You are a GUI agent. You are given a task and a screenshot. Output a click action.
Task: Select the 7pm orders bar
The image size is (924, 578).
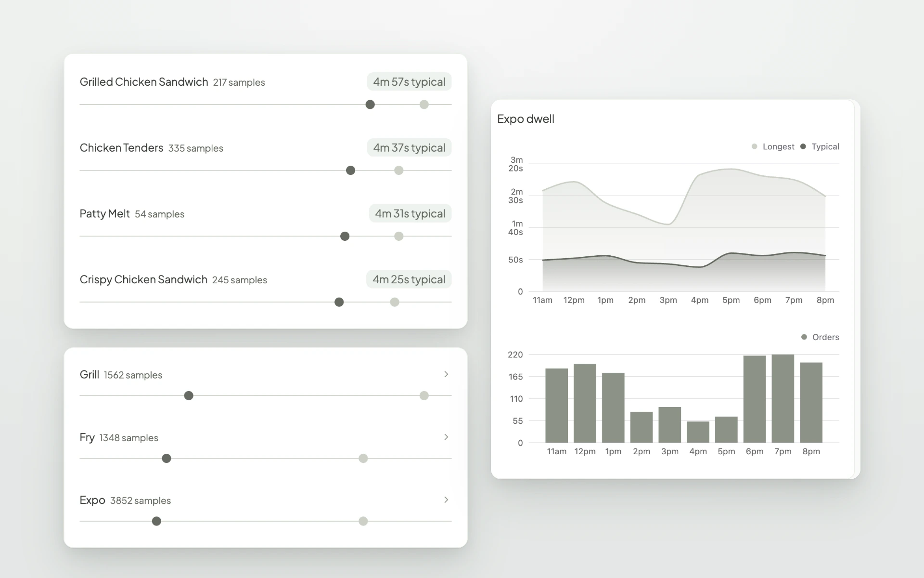point(783,398)
